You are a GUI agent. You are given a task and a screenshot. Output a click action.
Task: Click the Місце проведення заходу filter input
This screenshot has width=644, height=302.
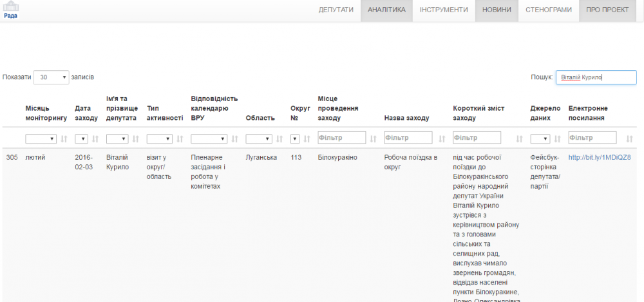(x=341, y=138)
